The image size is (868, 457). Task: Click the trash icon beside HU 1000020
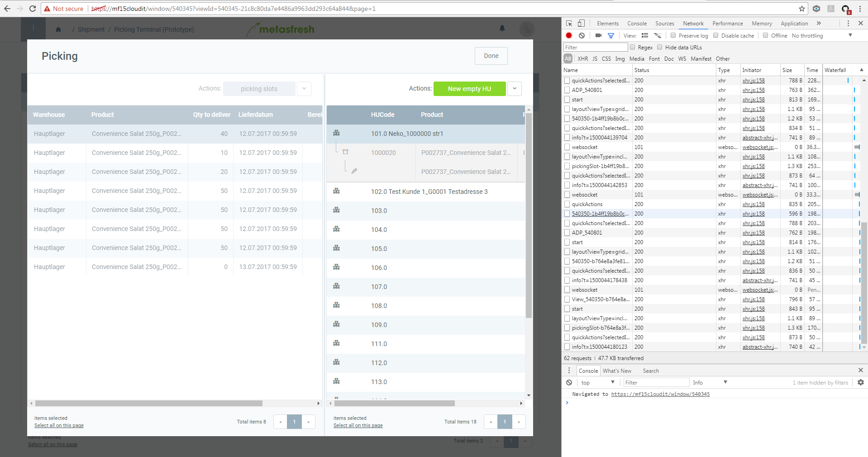pyautogui.click(x=346, y=152)
